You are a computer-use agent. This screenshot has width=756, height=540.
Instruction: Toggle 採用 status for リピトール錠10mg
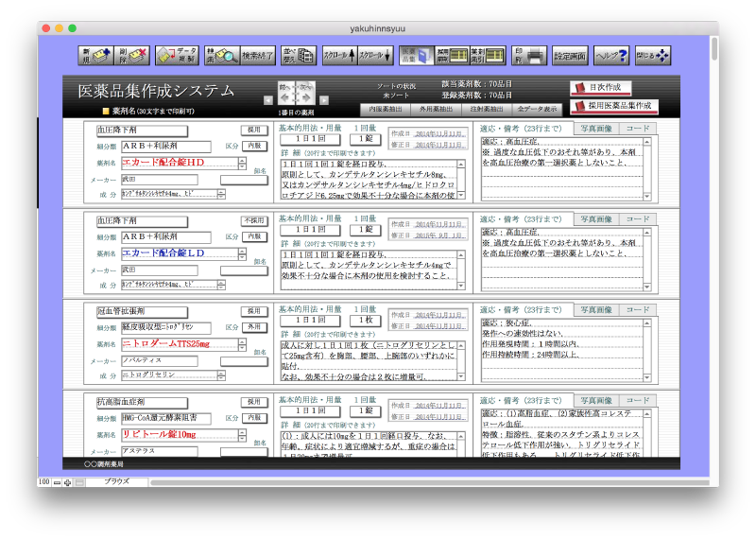point(254,402)
